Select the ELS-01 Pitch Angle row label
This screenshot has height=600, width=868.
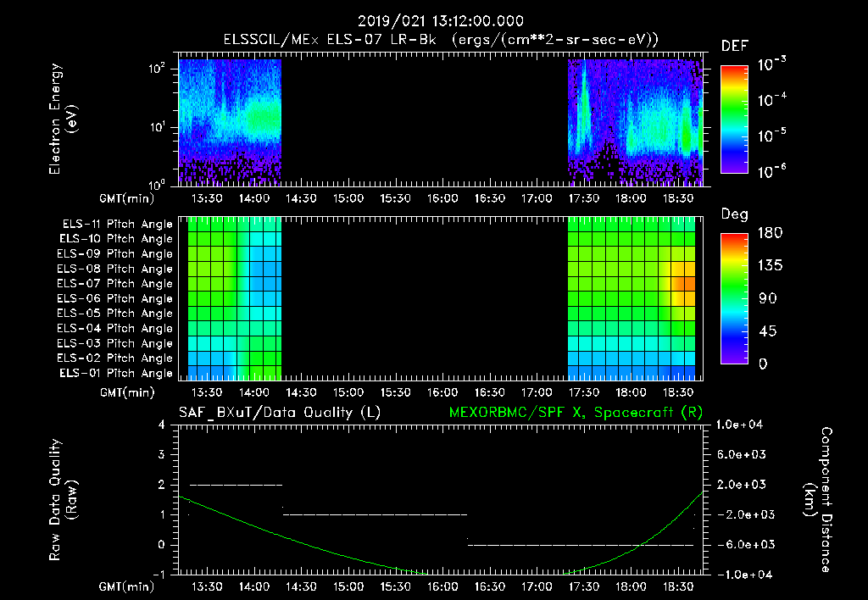pos(116,373)
